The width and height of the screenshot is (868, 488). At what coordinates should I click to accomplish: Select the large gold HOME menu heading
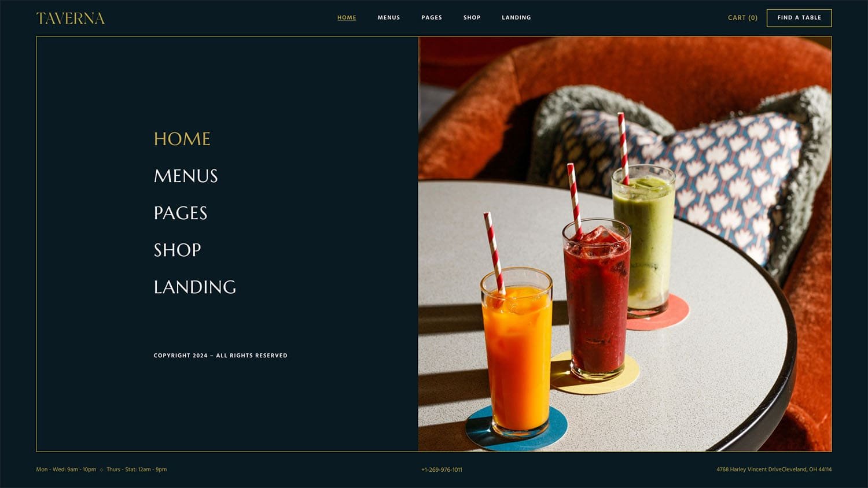click(x=182, y=139)
